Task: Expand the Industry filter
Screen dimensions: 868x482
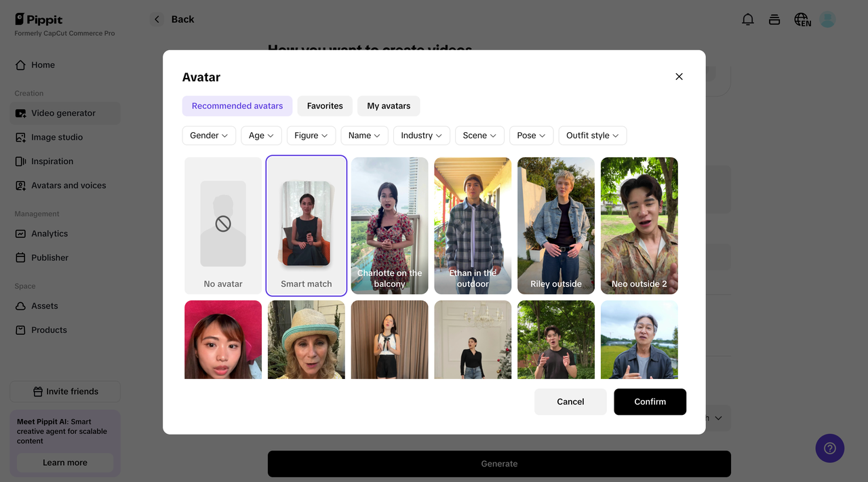Action: (x=421, y=136)
